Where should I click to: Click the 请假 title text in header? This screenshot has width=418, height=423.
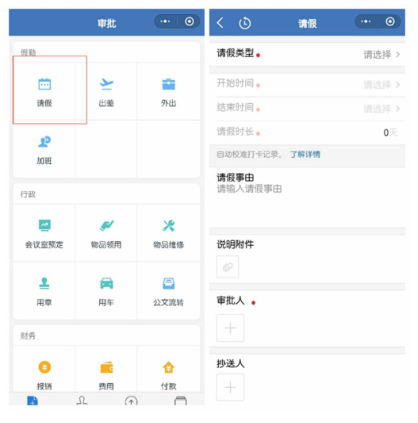click(x=307, y=23)
